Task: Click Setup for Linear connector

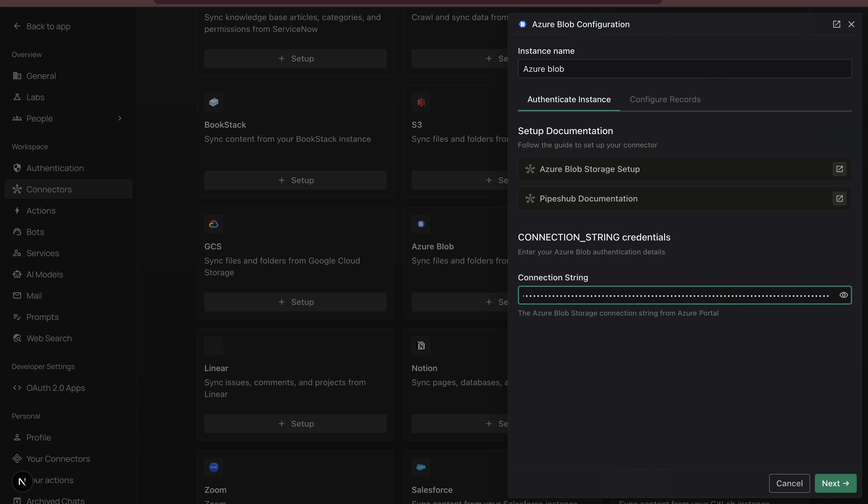Action: click(x=295, y=423)
